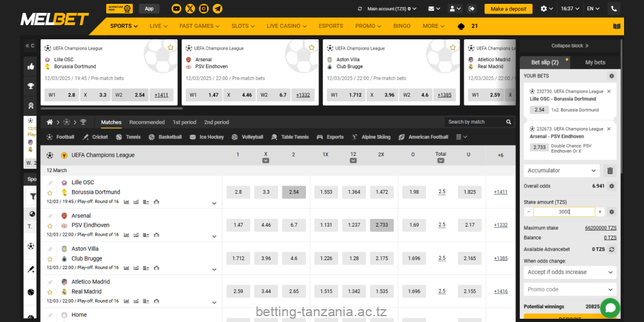Image resolution: width=644 pixels, height=322 pixels.
Task: Switch to the My bets tab
Action: (x=595, y=62)
